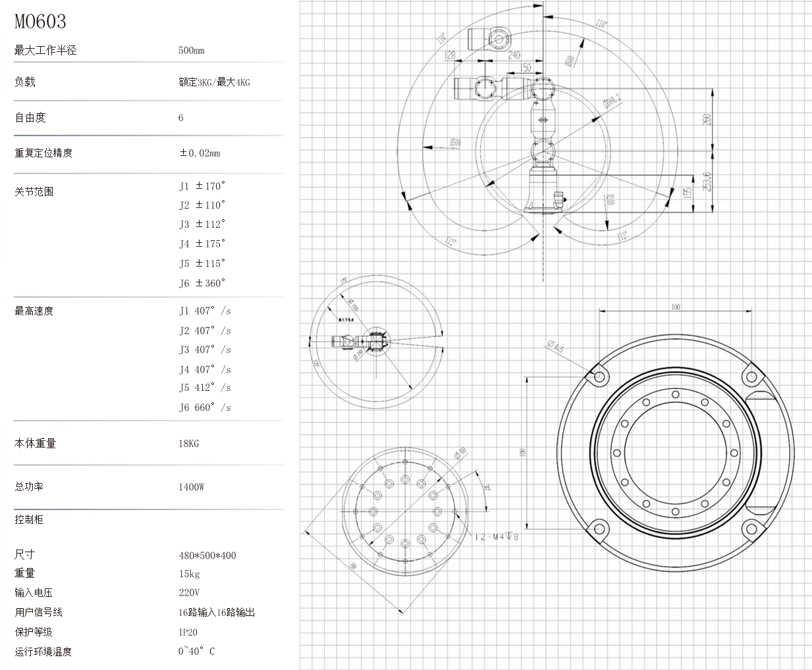Viewport: 812px width, 670px height.
Task: Select the IP20 protection rating value
Action: [188, 632]
